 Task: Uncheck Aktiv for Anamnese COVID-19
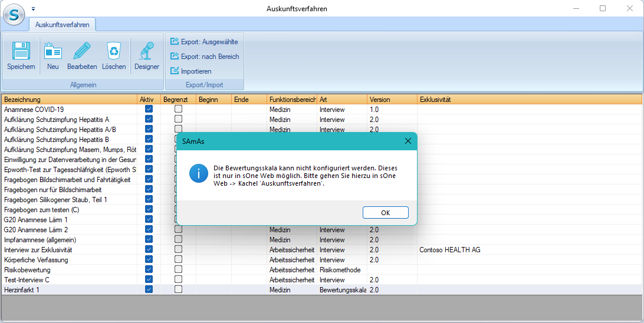tap(149, 109)
